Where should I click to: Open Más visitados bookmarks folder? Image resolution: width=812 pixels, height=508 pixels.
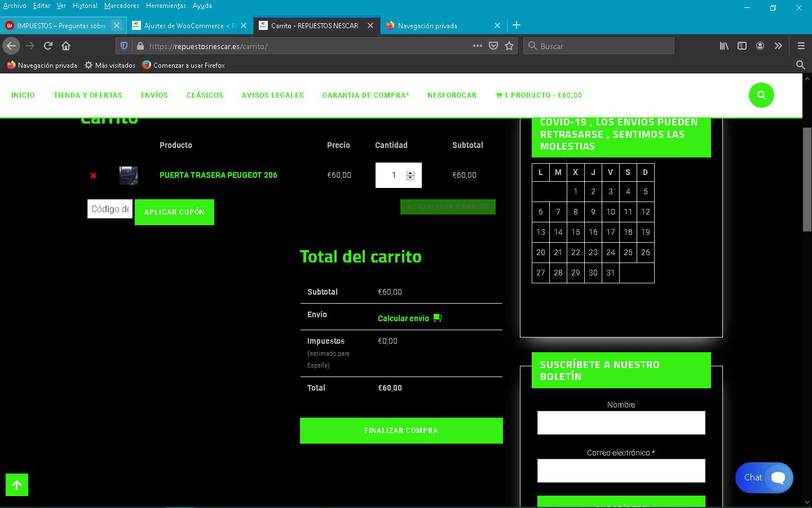110,65
